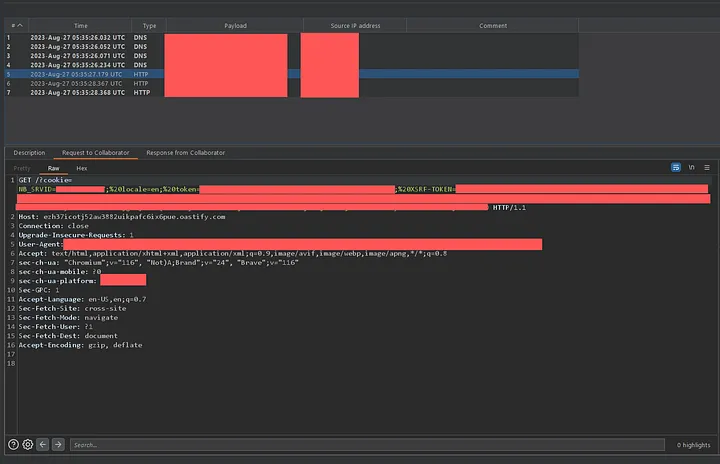Viewport: 720px width, 464px height.
Task: Click the 'HTTP/1.1' text in the request line
Action: click(x=509, y=208)
